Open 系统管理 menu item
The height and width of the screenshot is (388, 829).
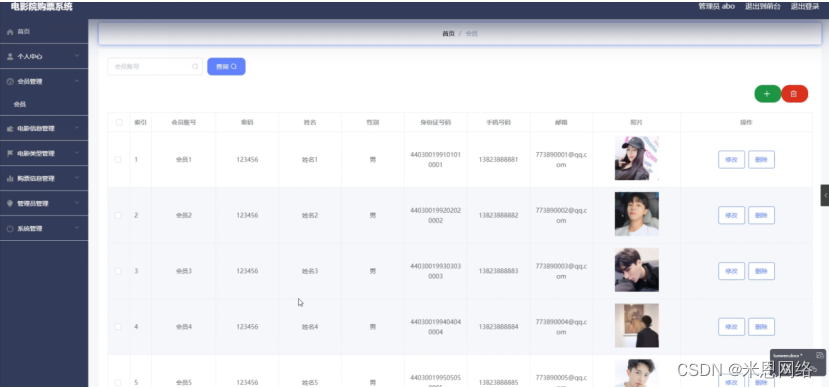[x=44, y=229]
